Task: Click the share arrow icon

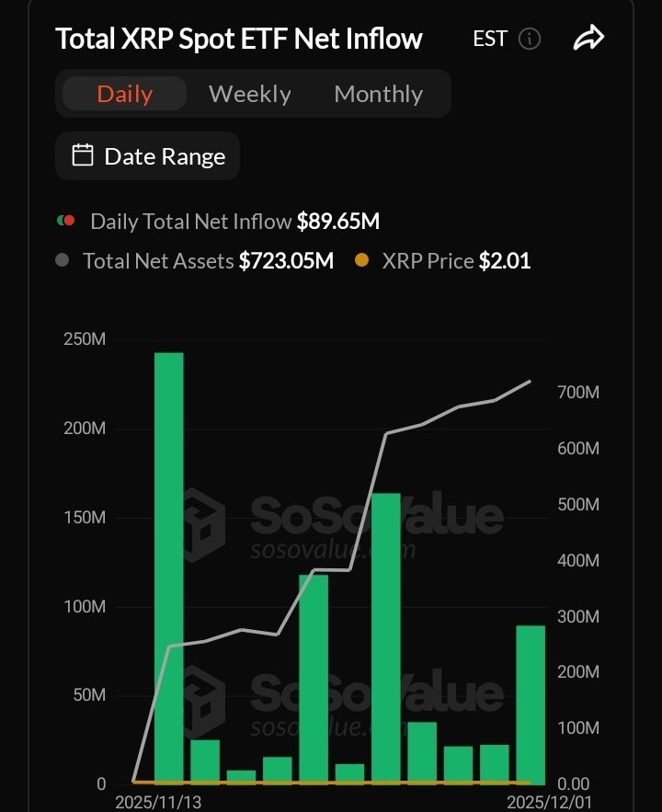Action: (x=588, y=39)
